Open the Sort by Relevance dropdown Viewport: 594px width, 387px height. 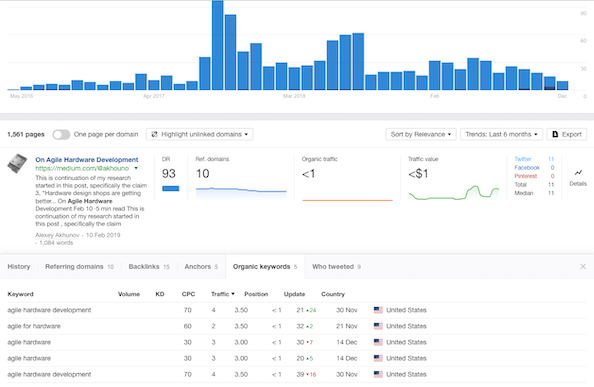click(x=421, y=134)
